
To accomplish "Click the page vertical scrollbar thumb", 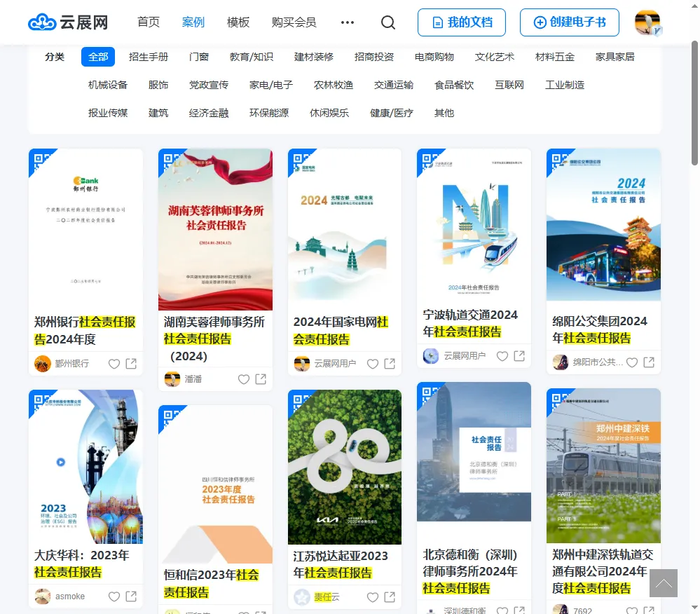I will pyautogui.click(x=694, y=103).
